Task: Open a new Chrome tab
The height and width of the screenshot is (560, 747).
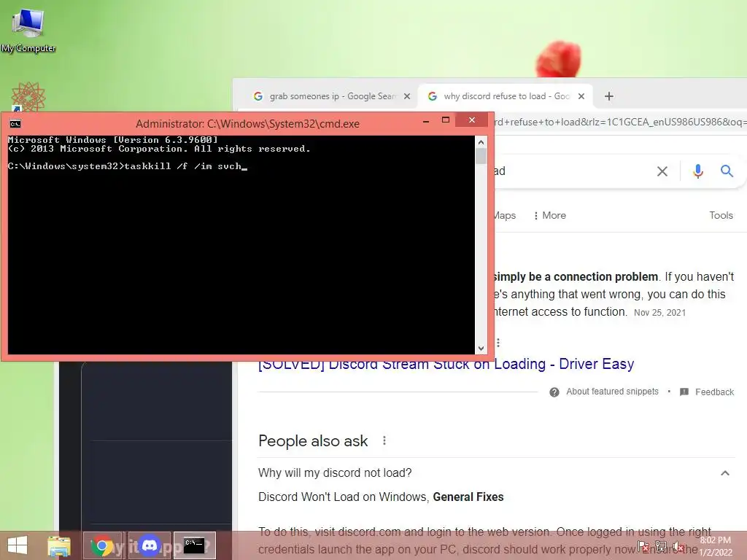Action: [x=609, y=96]
